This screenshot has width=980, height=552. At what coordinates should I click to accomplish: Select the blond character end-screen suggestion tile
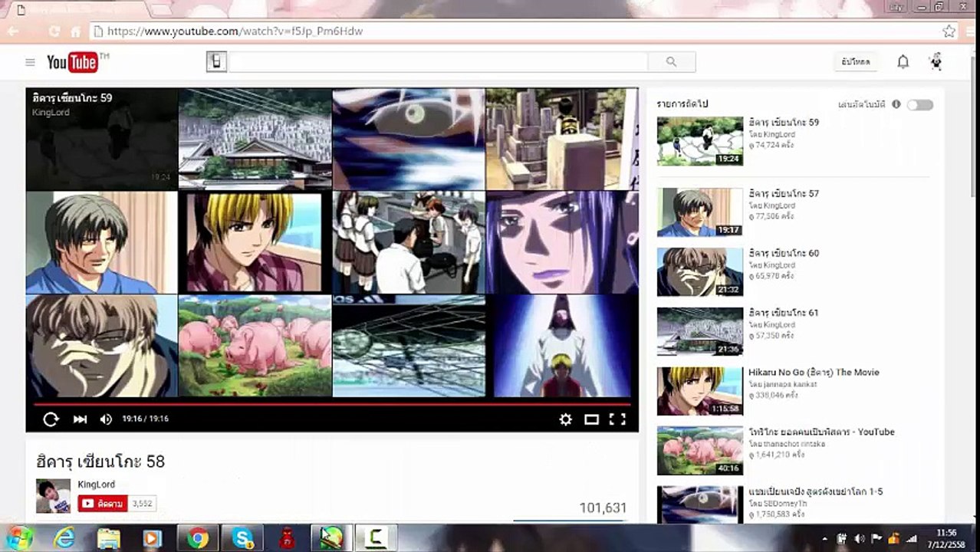point(255,242)
